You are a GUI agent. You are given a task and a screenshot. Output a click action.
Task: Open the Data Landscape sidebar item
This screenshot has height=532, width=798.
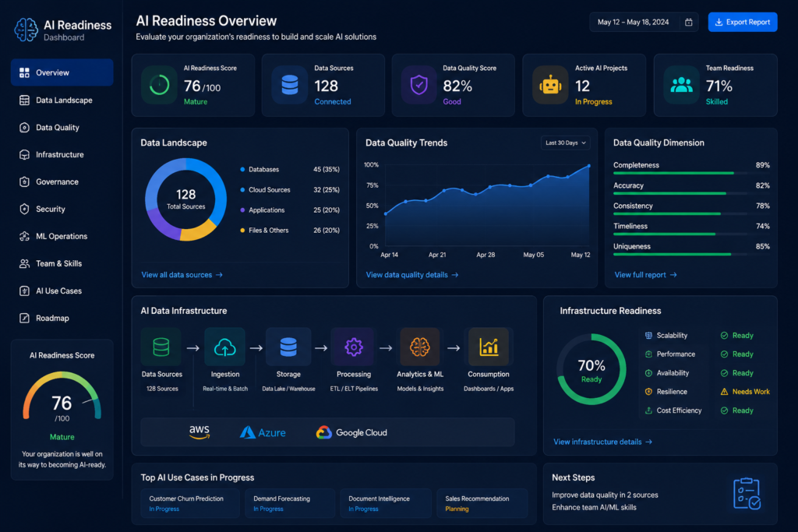pyautogui.click(x=62, y=100)
